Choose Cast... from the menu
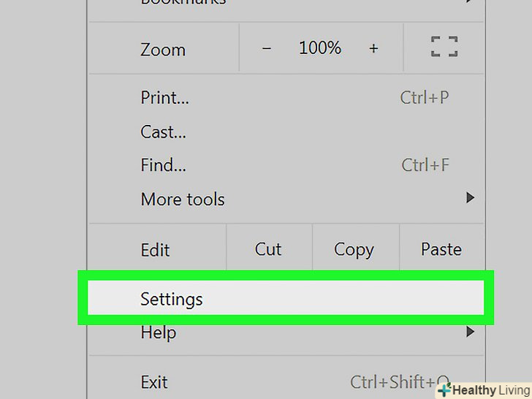Viewport: 532px width, 399px height. click(163, 132)
